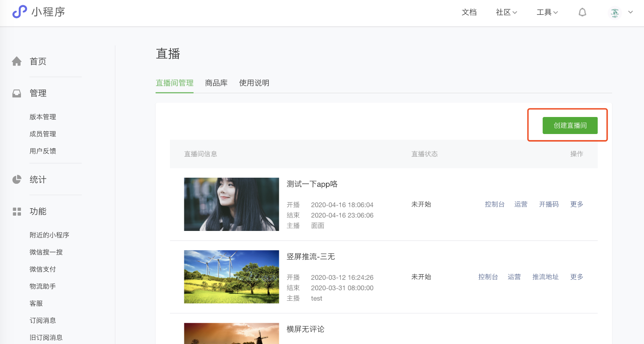Click the 小程序 logo icon
644x344 pixels.
coord(20,12)
